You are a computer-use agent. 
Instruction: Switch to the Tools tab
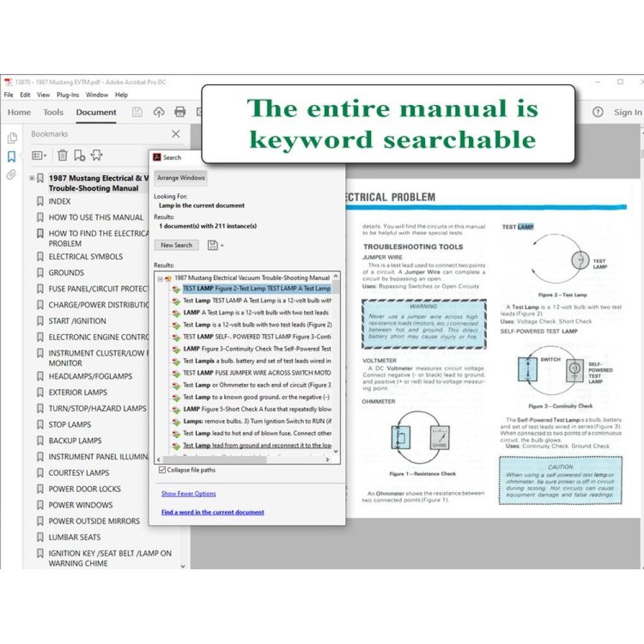[53, 112]
